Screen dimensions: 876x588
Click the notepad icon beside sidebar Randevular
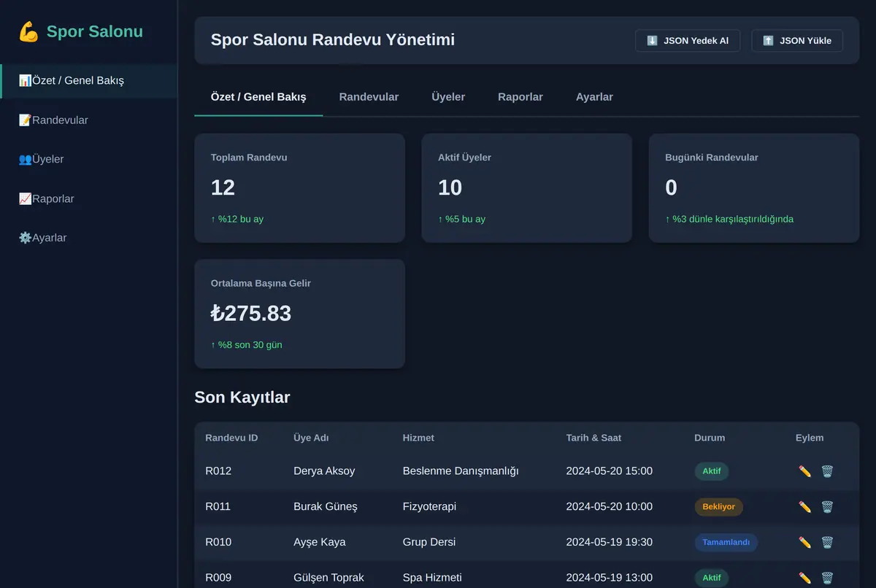pos(25,120)
